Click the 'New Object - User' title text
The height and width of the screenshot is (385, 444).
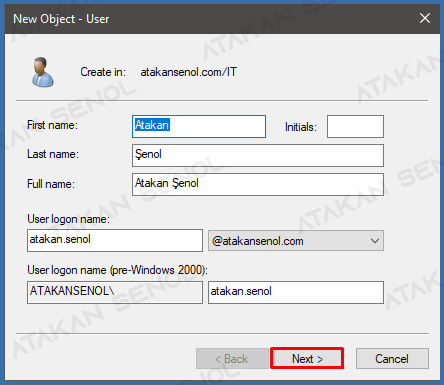(61, 19)
